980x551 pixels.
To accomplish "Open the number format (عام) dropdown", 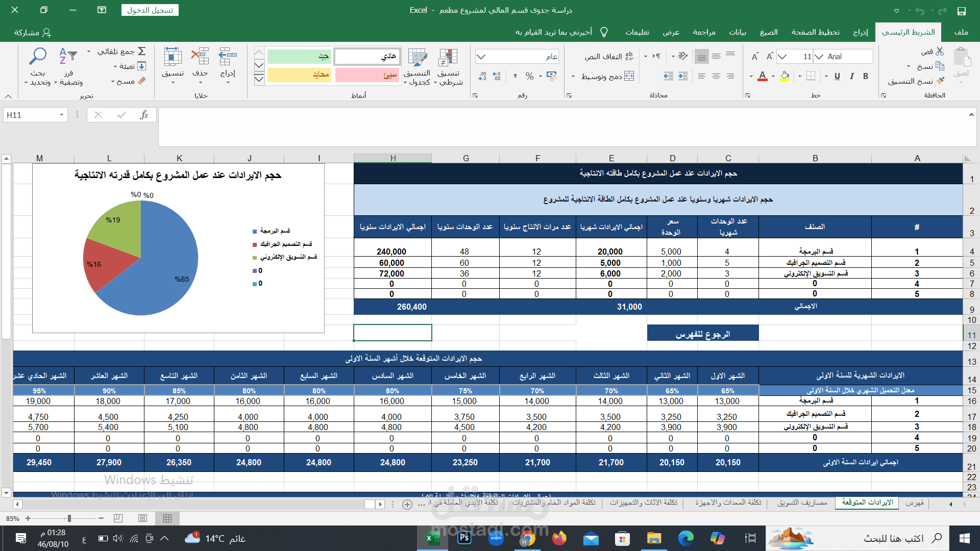I will 481,57.
